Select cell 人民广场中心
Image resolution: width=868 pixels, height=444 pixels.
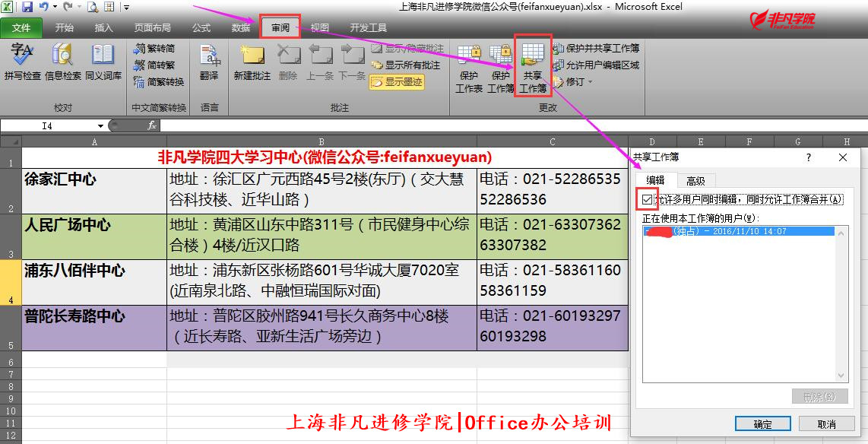(x=94, y=236)
